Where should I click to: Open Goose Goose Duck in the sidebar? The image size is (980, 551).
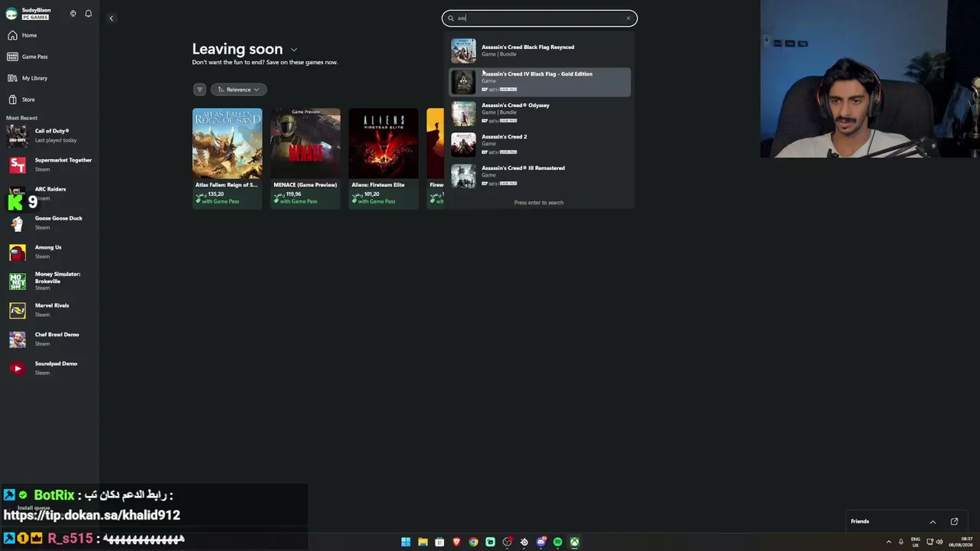point(49,223)
